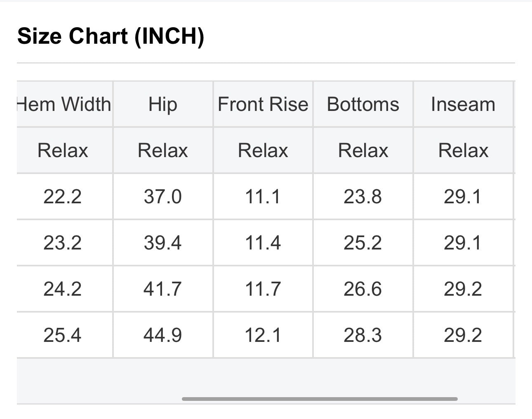Click the 28.3 bottoms cell
Screen dimensions: 532x419
point(363,335)
